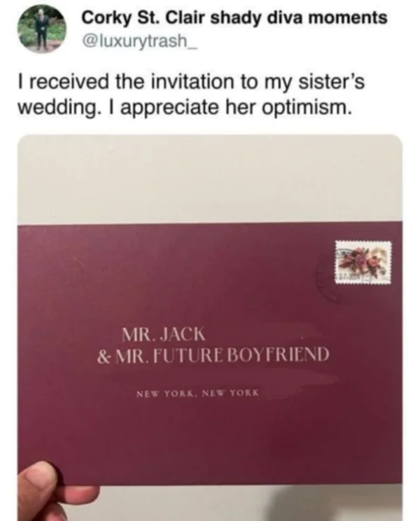
Task: Click the "NEW YORK, NEW YORK" address line
Action: click(x=197, y=392)
